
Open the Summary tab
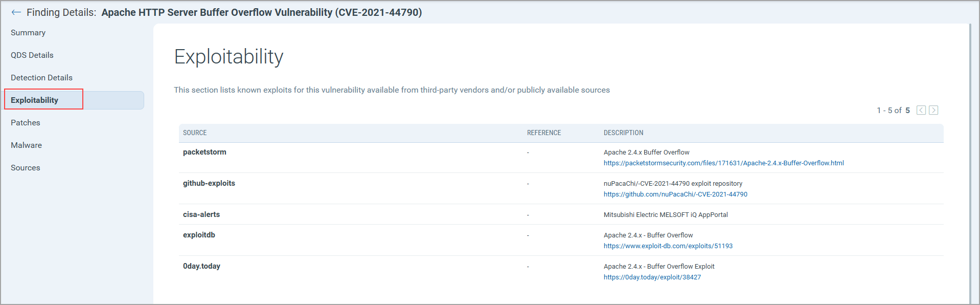point(28,33)
